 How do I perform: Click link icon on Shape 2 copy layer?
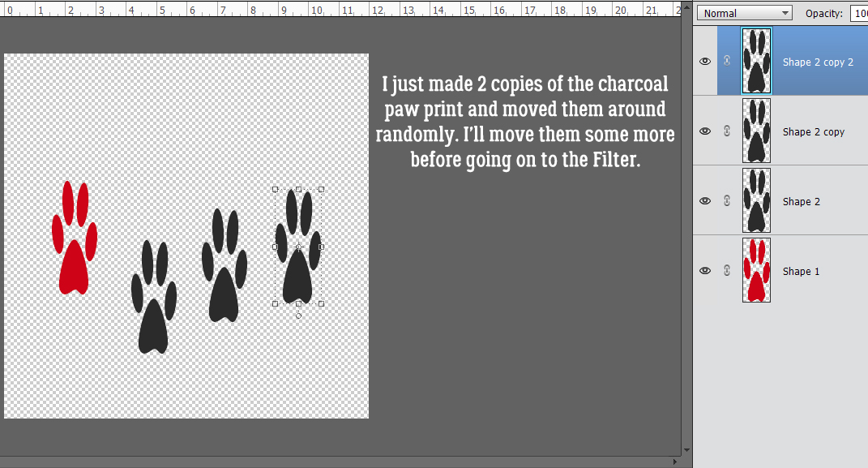[x=727, y=131]
